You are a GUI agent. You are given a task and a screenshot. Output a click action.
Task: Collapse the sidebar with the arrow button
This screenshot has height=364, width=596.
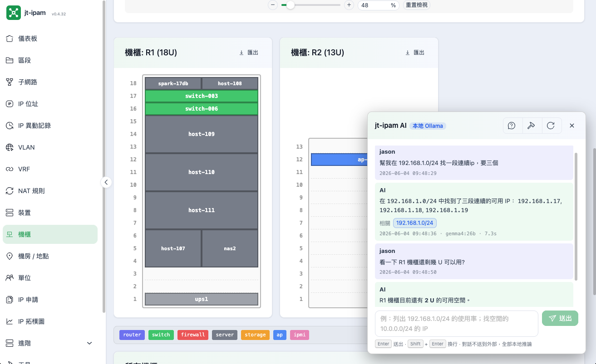pos(106,182)
